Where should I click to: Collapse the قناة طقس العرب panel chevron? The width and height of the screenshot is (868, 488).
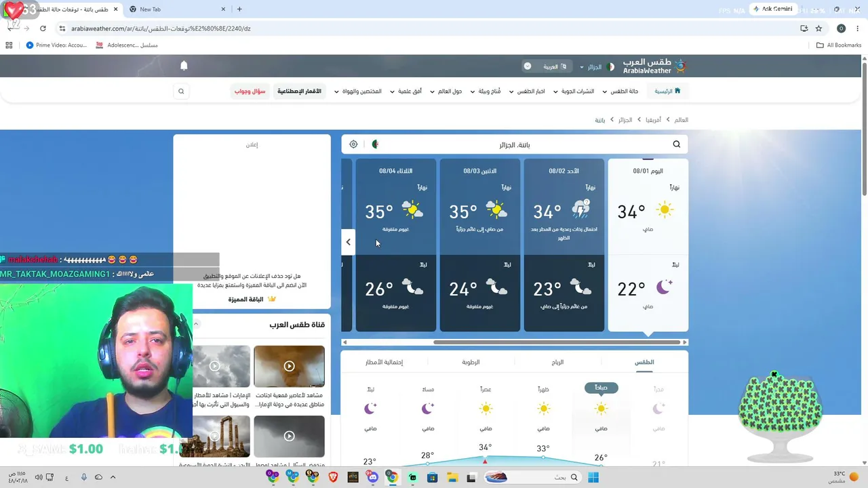[x=196, y=324]
